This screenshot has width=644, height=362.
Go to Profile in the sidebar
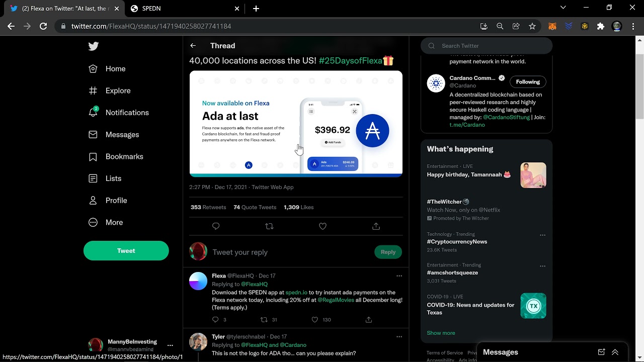click(108, 201)
